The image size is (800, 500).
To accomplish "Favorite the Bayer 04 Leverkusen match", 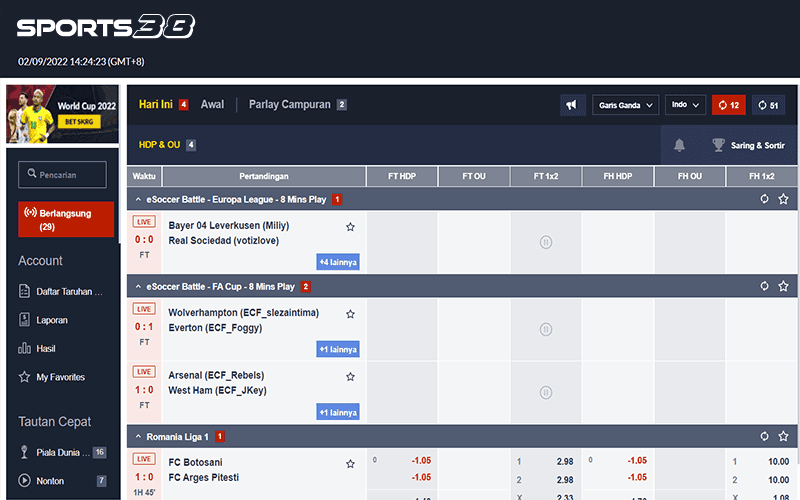I will (x=350, y=227).
